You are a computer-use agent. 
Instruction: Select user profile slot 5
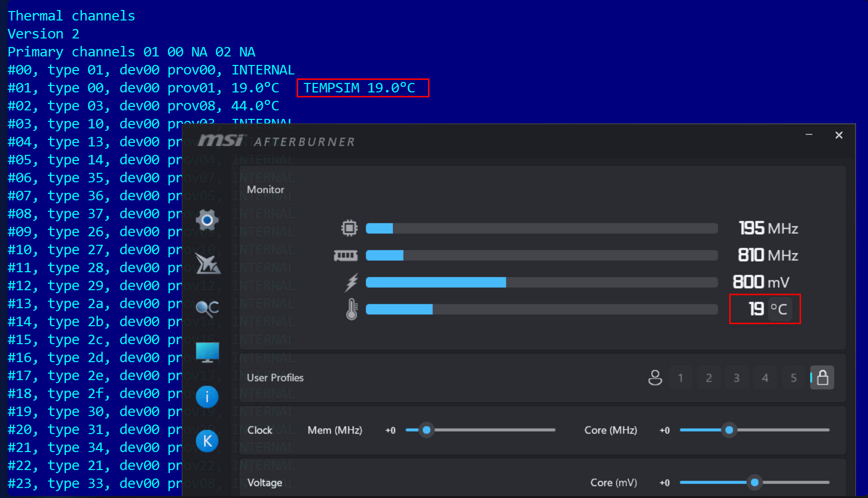click(x=794, y=378)
